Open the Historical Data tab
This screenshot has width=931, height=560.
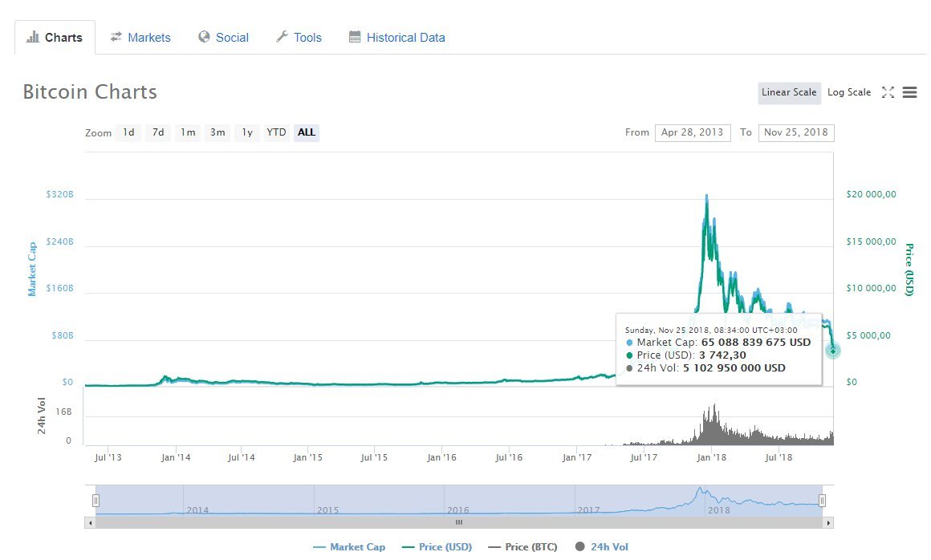(397, 38)
